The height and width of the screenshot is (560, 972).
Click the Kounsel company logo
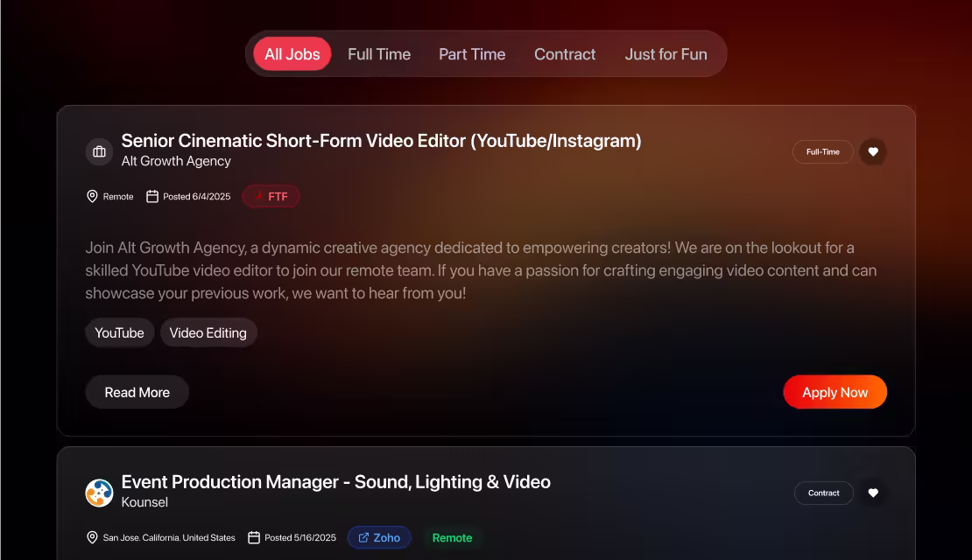(99, 493)
